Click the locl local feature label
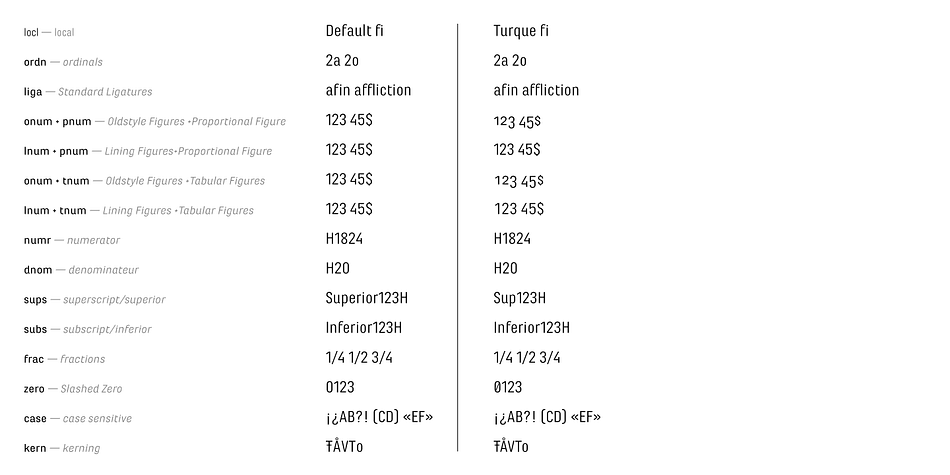 pyautogui.click(x=49, y=32)
